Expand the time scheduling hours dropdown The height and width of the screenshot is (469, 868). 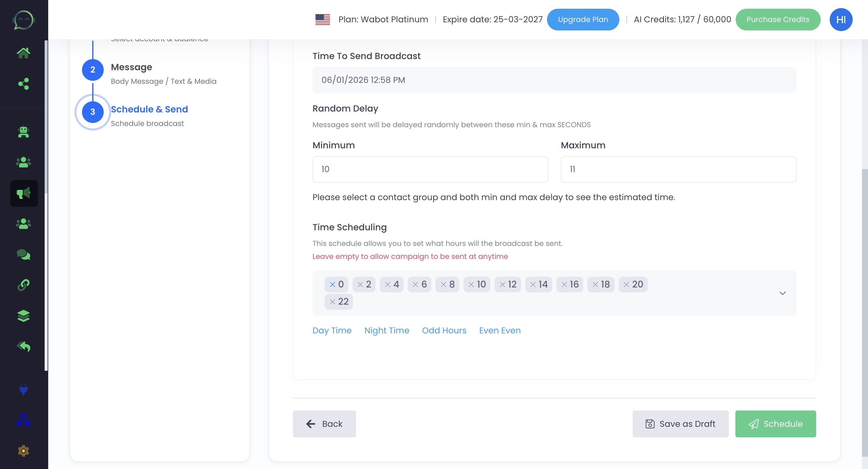pyautogui.click(x=782, y=293)
